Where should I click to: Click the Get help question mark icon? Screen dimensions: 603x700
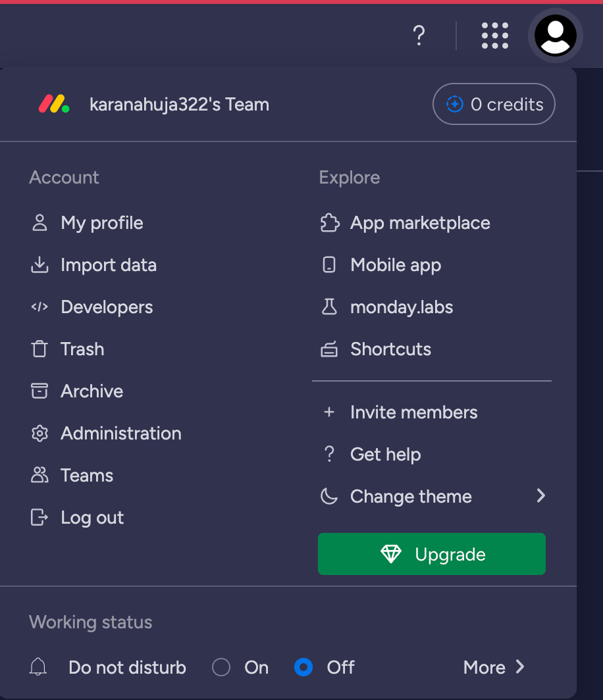coord(329,454)
